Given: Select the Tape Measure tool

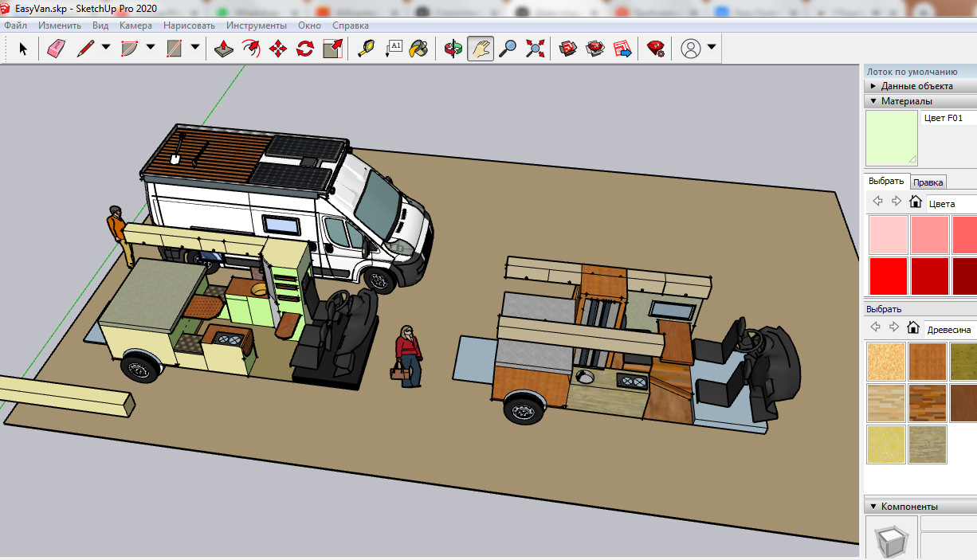Looking at the screenshot, I should (366, 49).
